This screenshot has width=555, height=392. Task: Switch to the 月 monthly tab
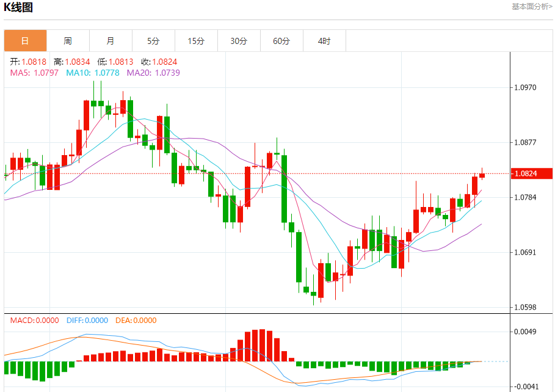(111, 41)
